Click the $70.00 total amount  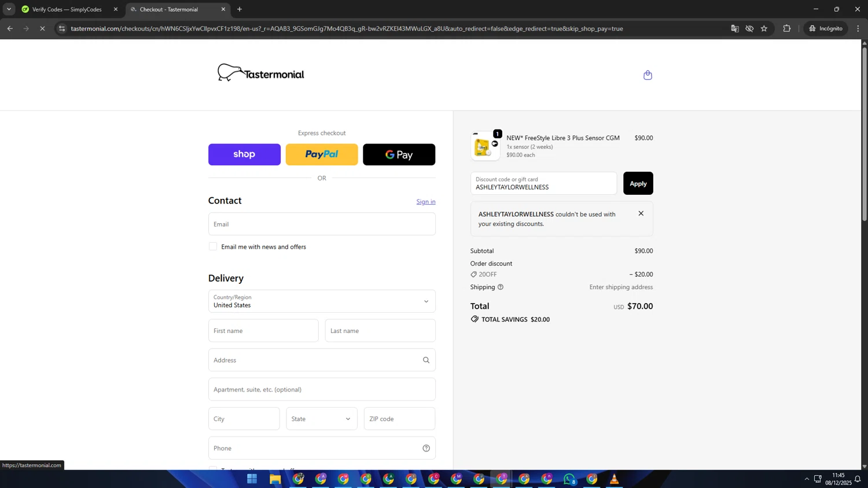coord(640,306)
